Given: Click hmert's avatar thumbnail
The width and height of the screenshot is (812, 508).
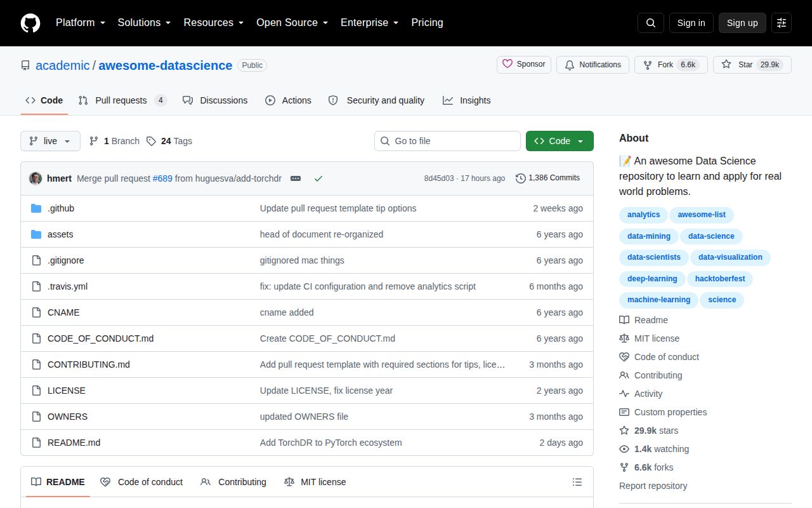Looking at the screenshot, I should coord(36,178).
